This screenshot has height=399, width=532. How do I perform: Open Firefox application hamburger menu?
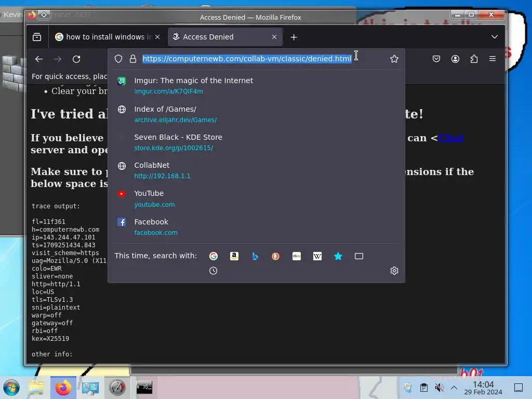pos(493,59)
